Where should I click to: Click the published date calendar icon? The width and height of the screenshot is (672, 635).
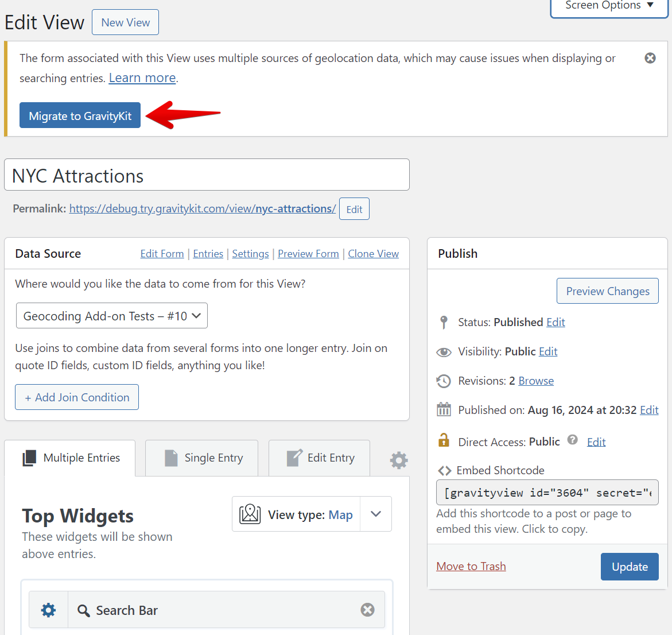[x=444, y=409]
